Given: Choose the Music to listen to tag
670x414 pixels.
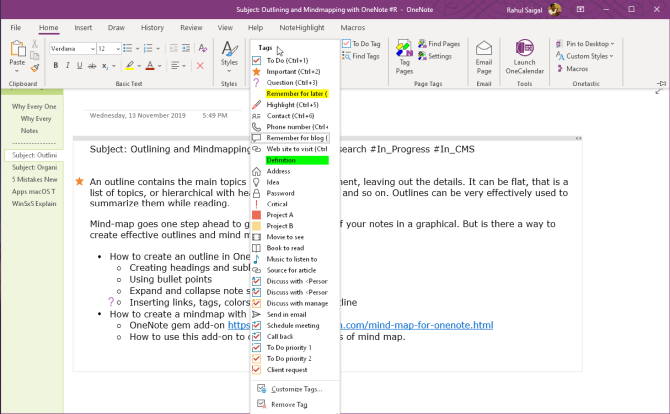Looking at the screenshot, I should tap(290, 259).
